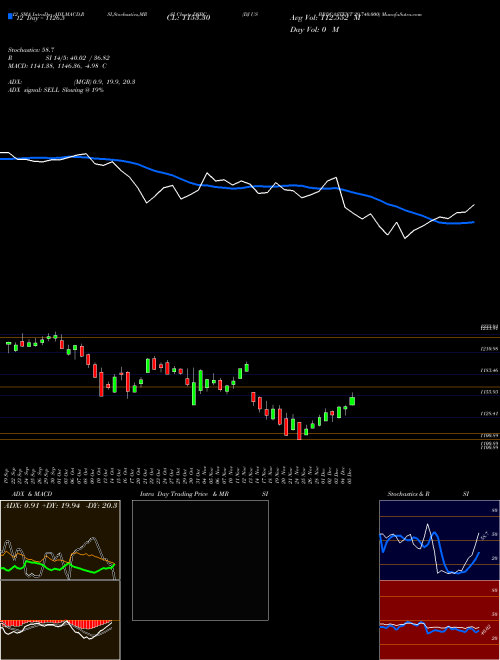Click the 'CL: 1153.30' closing price label
500x660 pixels.
(189, 18)
